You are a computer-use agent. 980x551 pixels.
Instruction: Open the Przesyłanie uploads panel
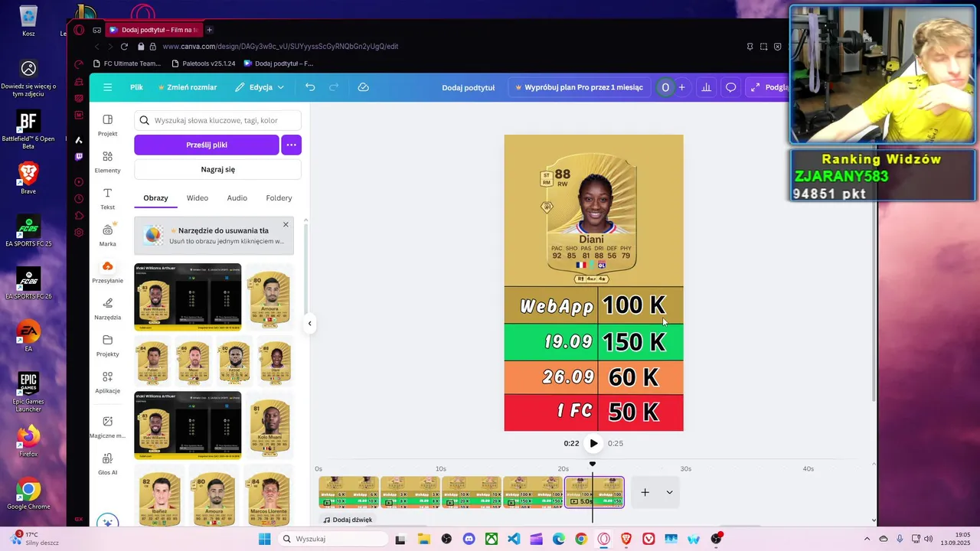(x=107, y=272)
